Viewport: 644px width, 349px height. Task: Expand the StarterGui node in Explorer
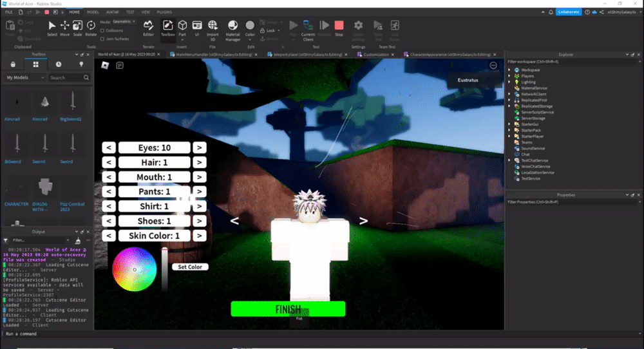point(509,124)
